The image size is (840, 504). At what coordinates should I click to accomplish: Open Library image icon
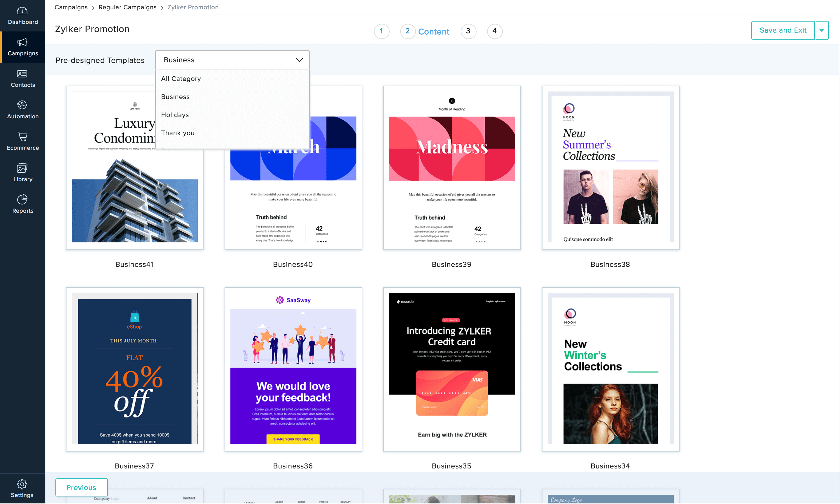click(x=22, y=168)
